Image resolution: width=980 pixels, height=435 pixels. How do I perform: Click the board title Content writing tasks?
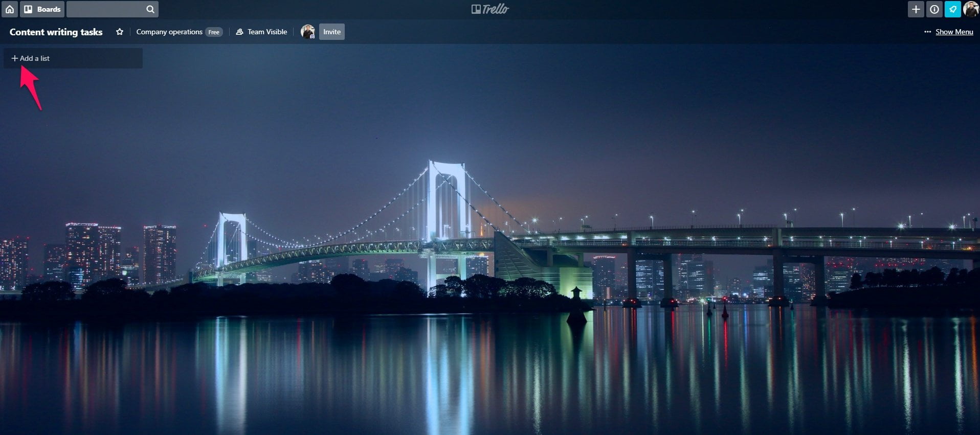tap(56, 32)
